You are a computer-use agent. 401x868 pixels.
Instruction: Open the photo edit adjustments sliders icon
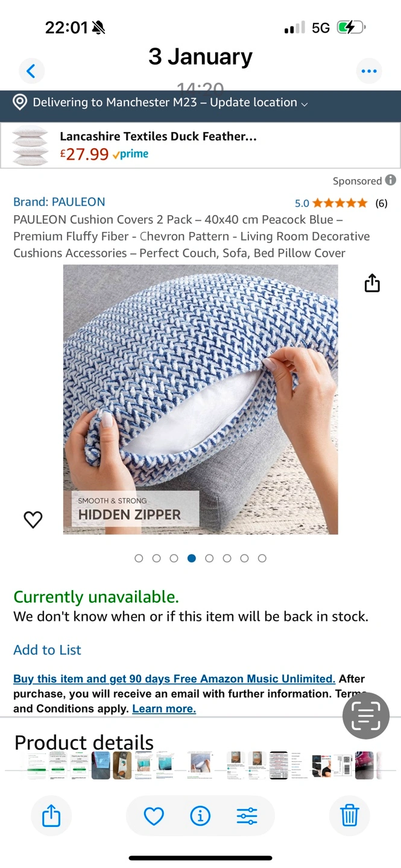[247, 816]
